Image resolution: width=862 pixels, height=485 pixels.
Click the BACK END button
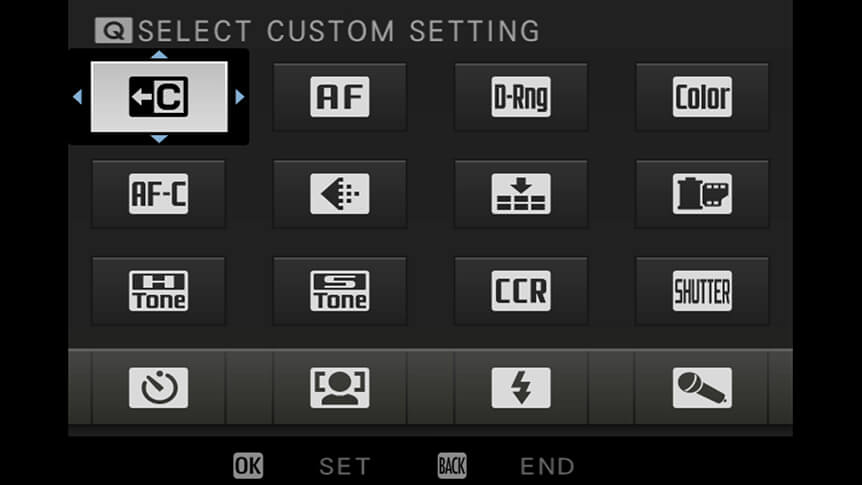[x=506, y=466]
